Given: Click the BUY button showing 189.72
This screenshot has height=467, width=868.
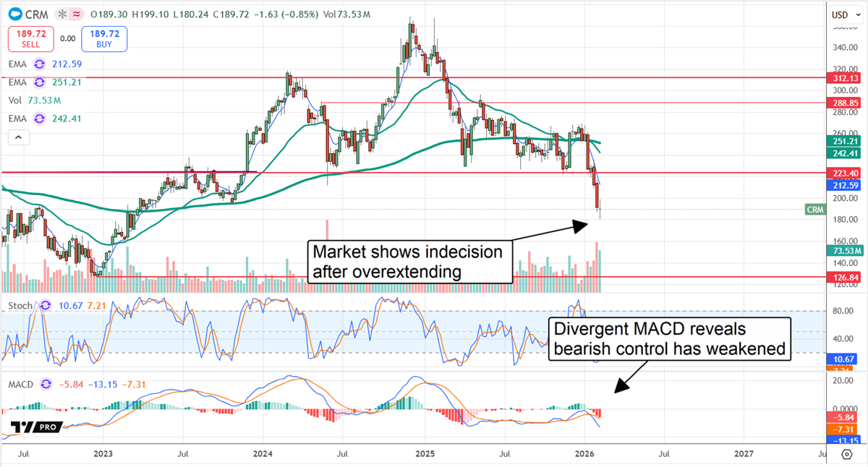Looking at the screenshot, I should point(103,38).
